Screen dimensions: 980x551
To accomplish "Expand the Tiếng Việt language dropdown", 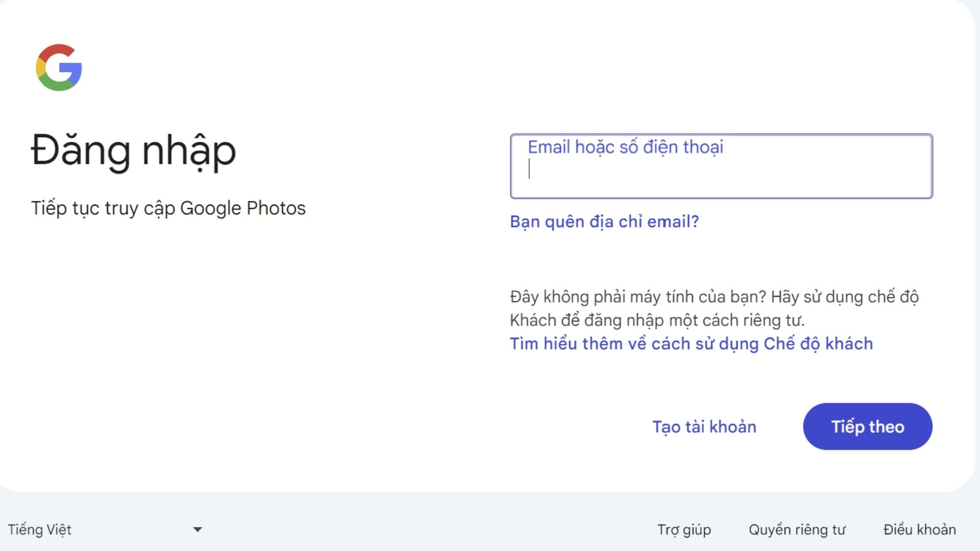I will tap(106, 530).
